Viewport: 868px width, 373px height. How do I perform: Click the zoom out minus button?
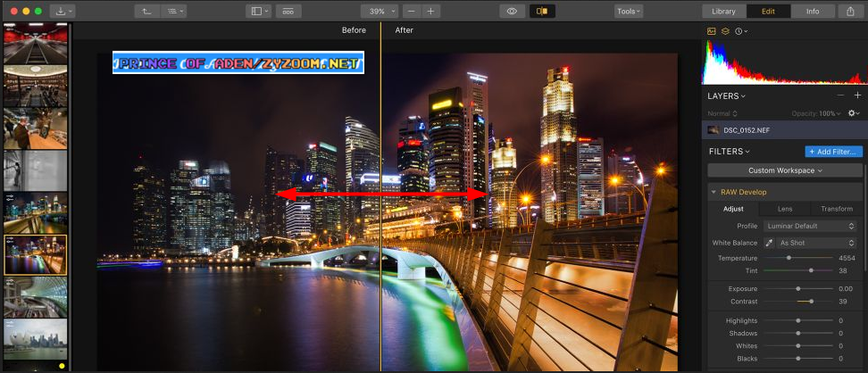(x=411, y=11)
